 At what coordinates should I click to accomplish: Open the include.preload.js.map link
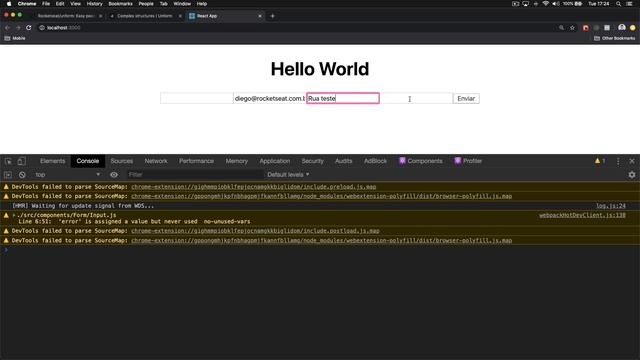point(253,187)
